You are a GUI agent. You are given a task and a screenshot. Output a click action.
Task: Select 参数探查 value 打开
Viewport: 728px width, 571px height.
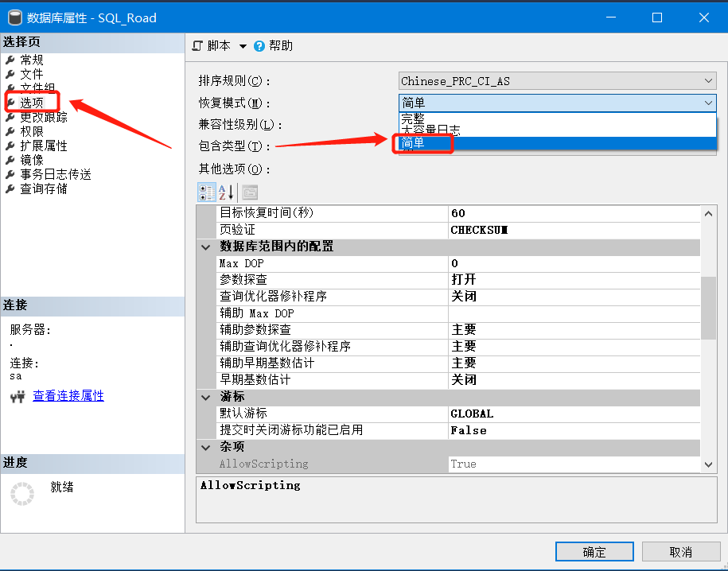(574, 280)
